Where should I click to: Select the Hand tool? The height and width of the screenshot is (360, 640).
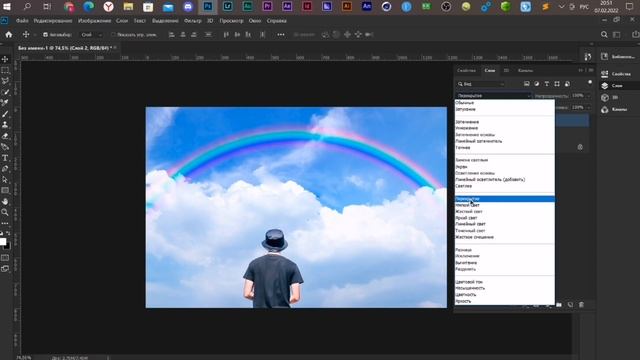pos(5,202)
